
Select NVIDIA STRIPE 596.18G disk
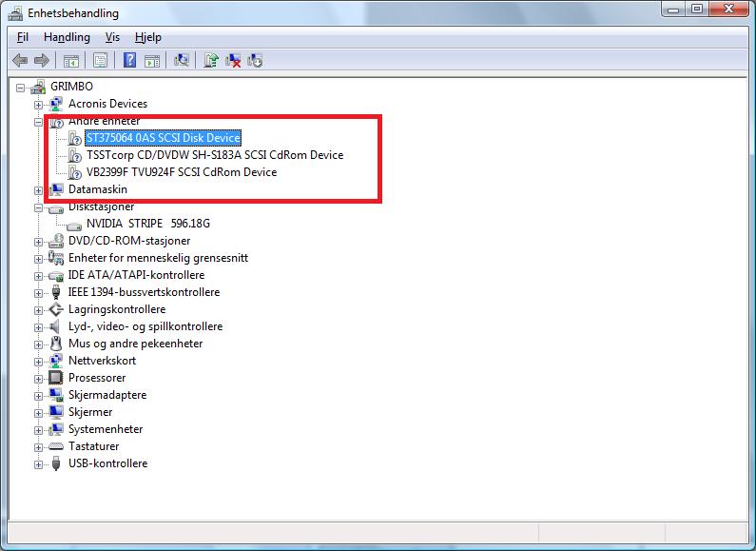point(148,224)
